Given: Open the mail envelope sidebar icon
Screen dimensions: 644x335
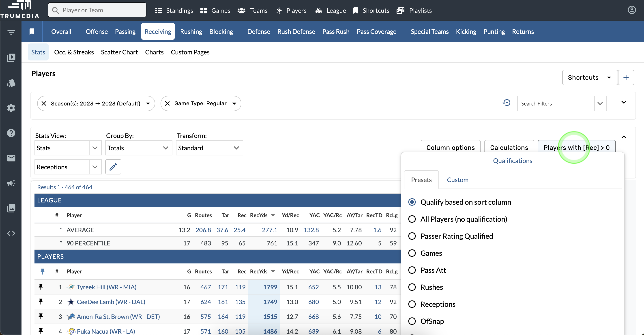Looking at the screenshot, I should coord(11,158).
